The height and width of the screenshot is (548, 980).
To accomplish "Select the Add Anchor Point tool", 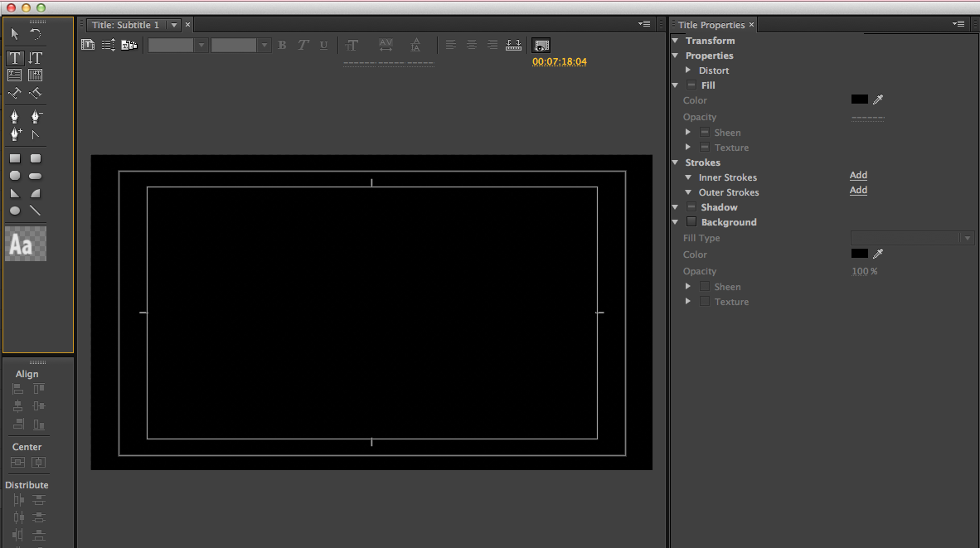I will tap(15, 133).
